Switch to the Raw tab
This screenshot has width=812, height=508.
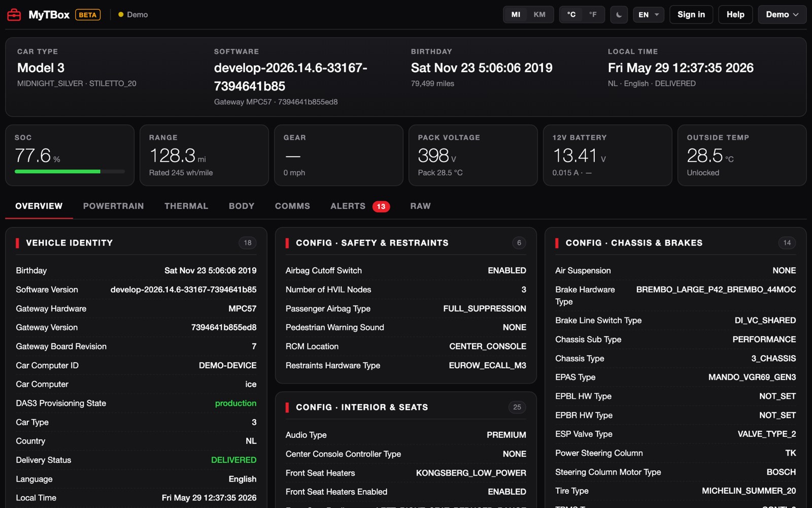420,206
